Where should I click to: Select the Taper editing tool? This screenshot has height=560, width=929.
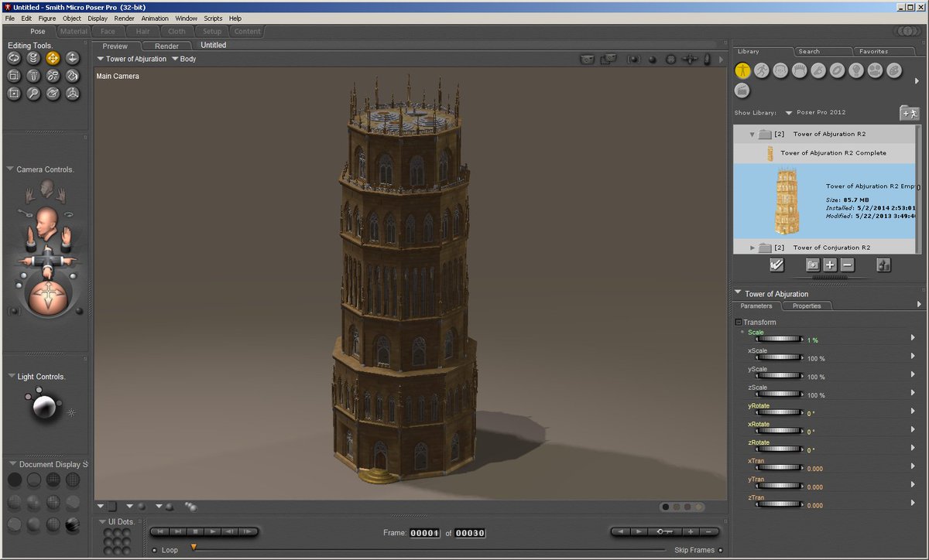click(x=33, y=76)
